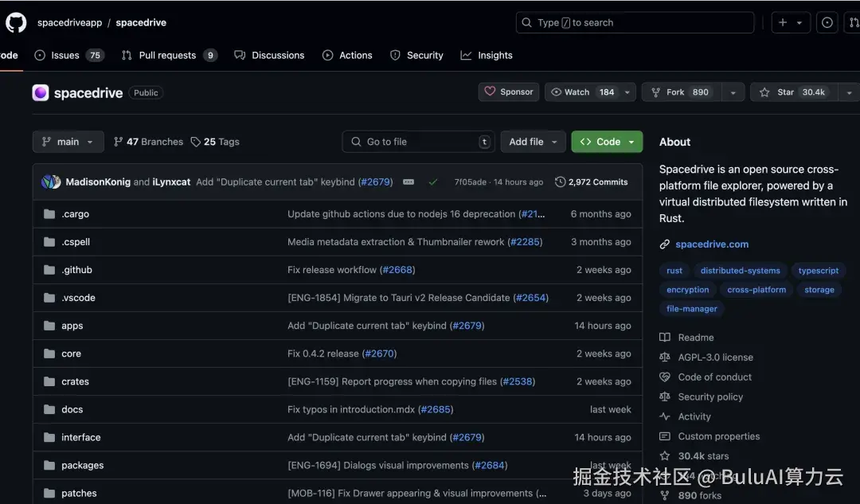Click the plus icon to create new

coord(784,21)
